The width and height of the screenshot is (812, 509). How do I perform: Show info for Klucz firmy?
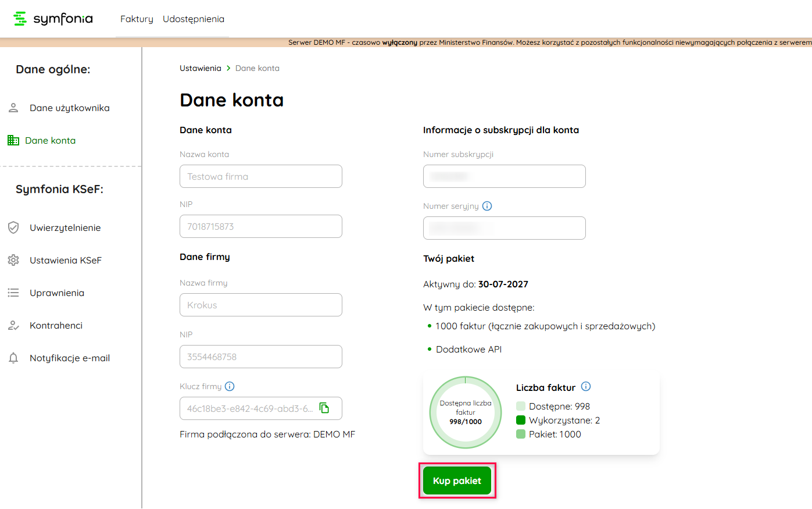230,386
